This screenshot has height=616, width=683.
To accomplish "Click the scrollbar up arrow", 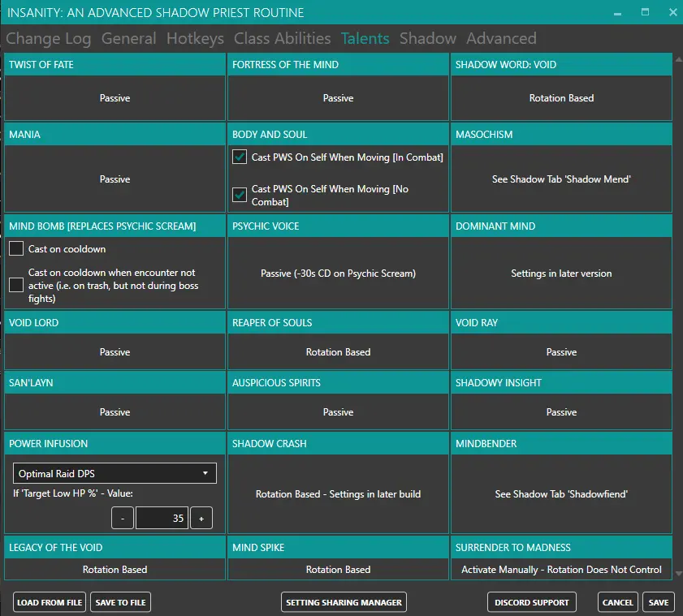I will point(679,59).
